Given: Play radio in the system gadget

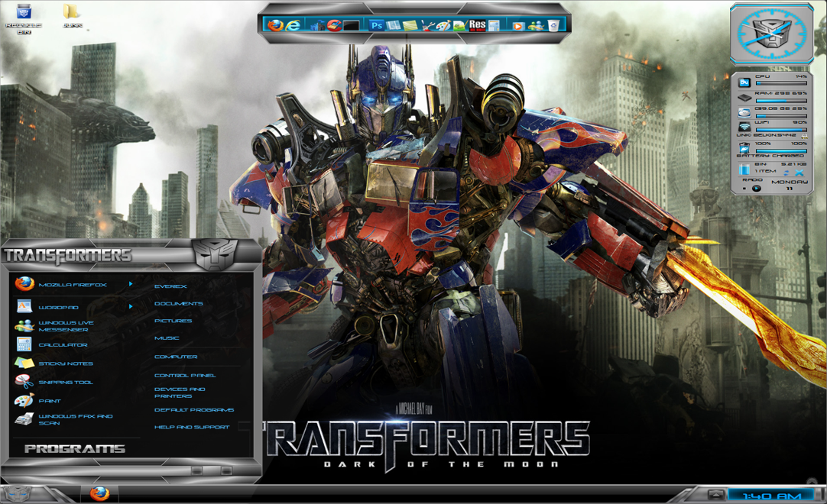Looking at the screenshot, I should [757, 188].
